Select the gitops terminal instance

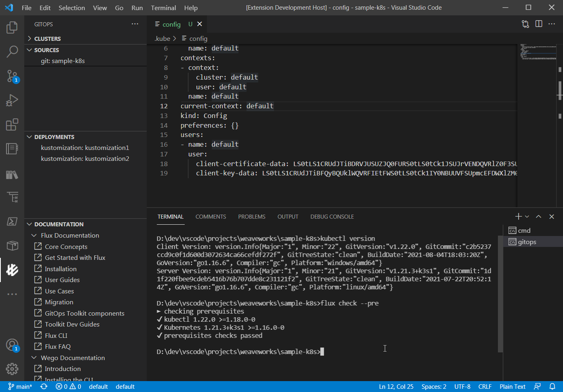533,242
